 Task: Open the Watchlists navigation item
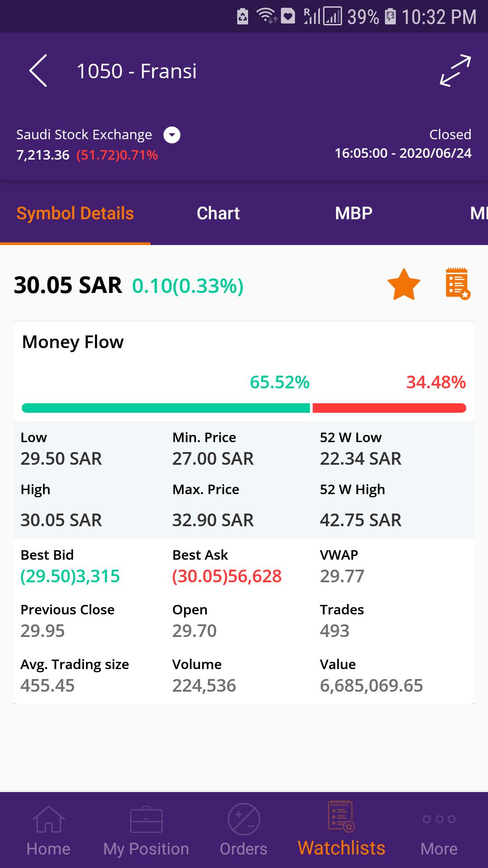(342, 829)
